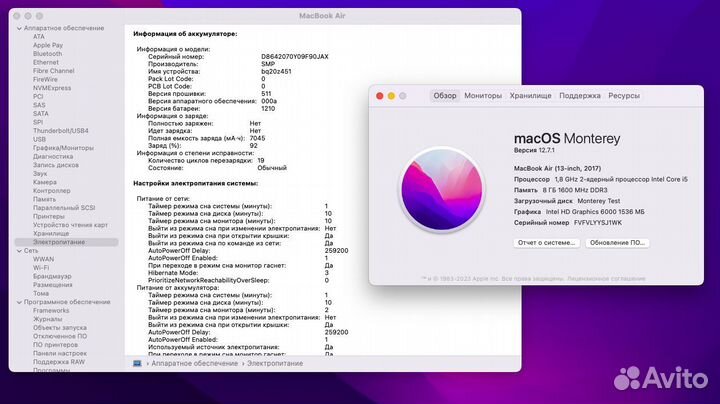Image resolution: width=720 pixels, height=404 pixels.
Task: Select Тома under Сеть
Action: coord(40,293)
